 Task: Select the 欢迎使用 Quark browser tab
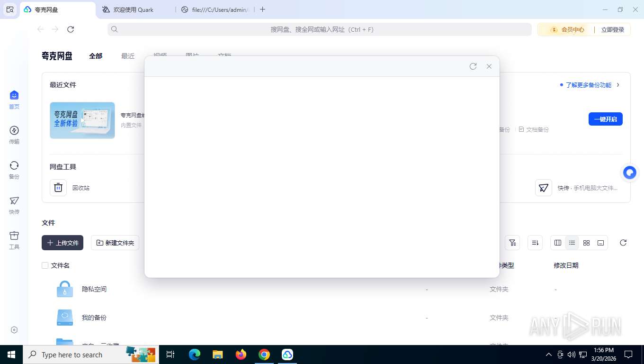pos(135,9)
